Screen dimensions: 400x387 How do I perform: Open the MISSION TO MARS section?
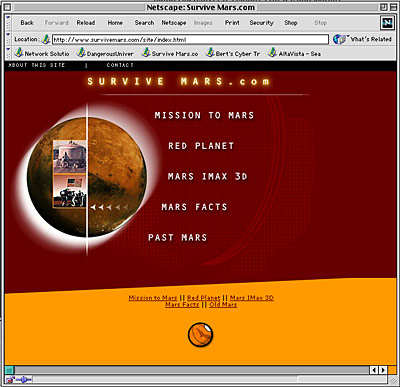pyautogui.click(x=204, y=115)
